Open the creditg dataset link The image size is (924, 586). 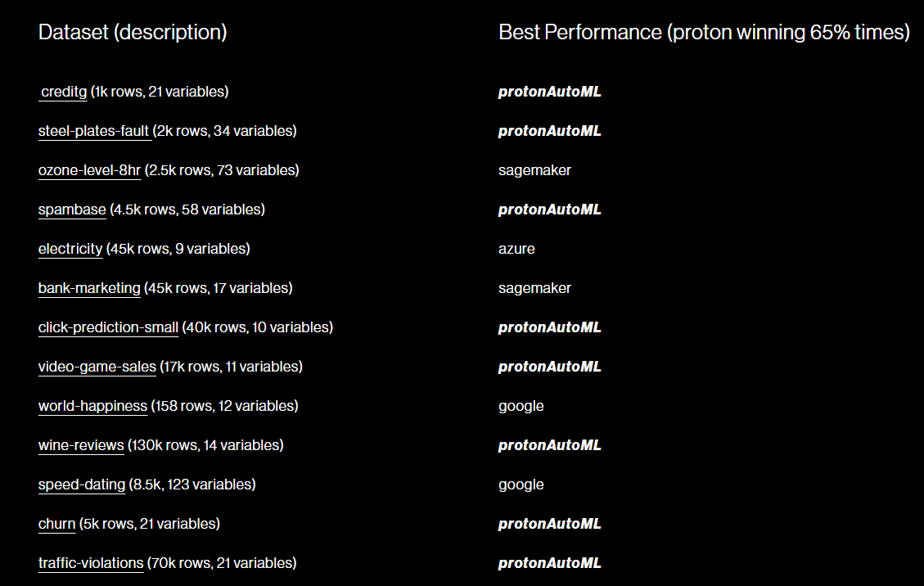pos(64,92)
